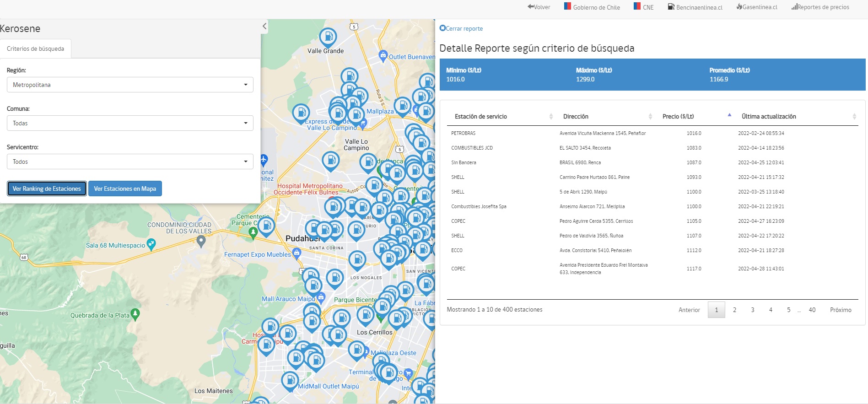Open the Bencinaenlinea.cl link
The height and width of the screenshot is (404, 868).
tap(695, 7)
